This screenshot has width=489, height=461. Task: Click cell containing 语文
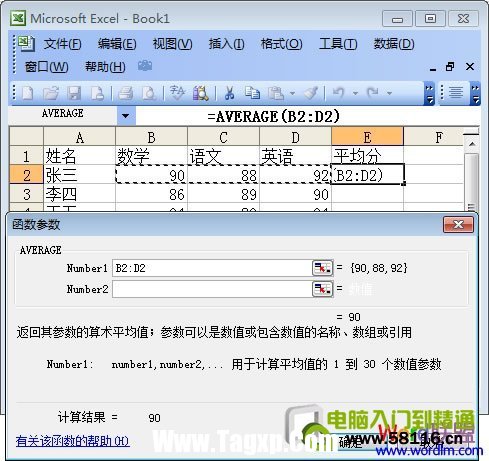[x=223, y=156]
